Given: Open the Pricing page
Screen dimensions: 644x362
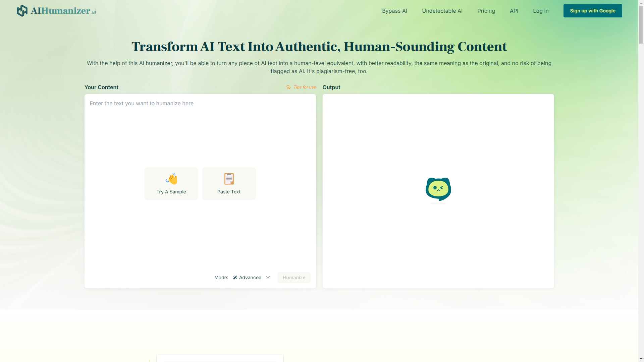Looking at the screenshot, I should (x=486, y=11).
